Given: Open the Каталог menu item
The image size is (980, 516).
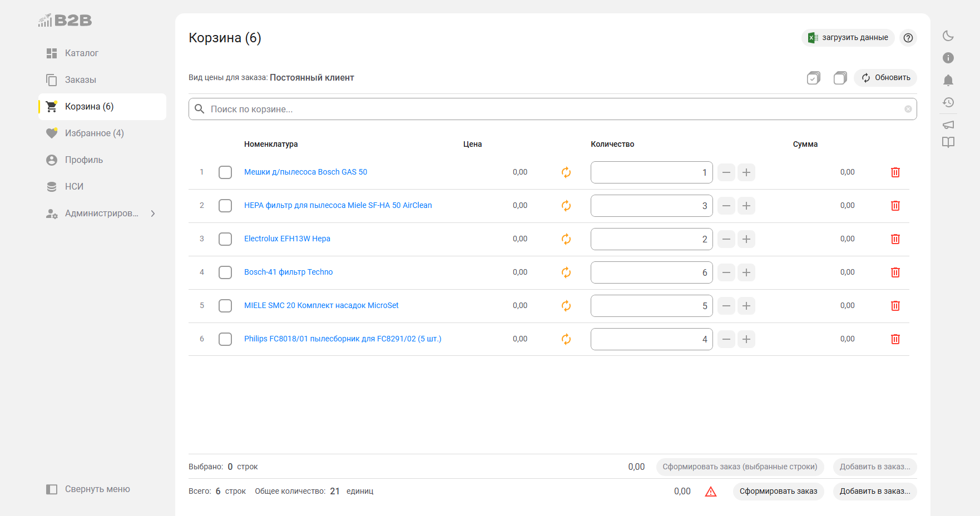Looking at the screenshot, I should (x=102, y=53).
